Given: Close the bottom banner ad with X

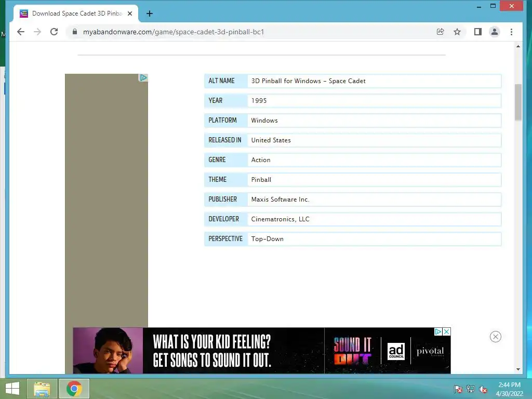Looking at the screenshot, I should 446,331.
